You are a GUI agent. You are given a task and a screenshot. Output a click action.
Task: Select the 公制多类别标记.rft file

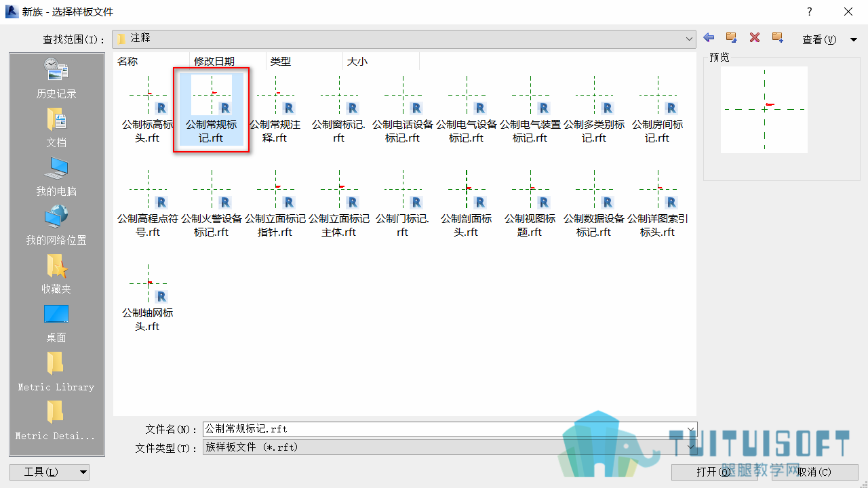click(594, 110)
